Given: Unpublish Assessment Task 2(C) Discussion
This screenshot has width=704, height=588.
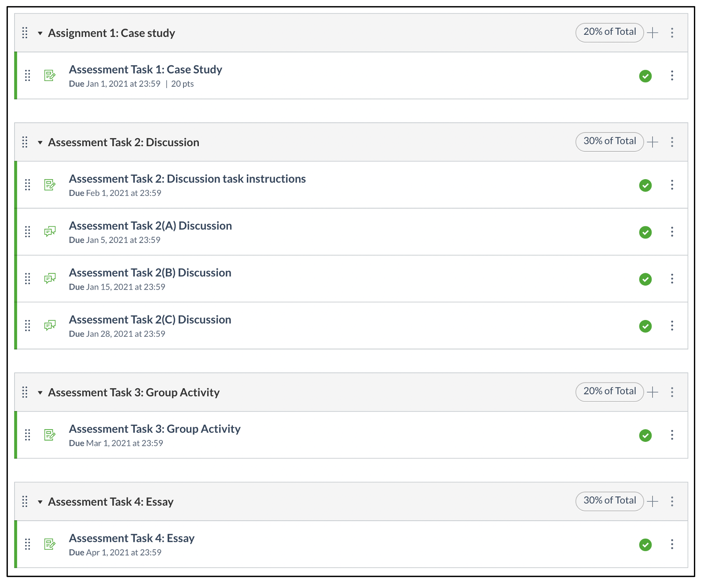Looking at the screenshot, I should click(645, 326).
